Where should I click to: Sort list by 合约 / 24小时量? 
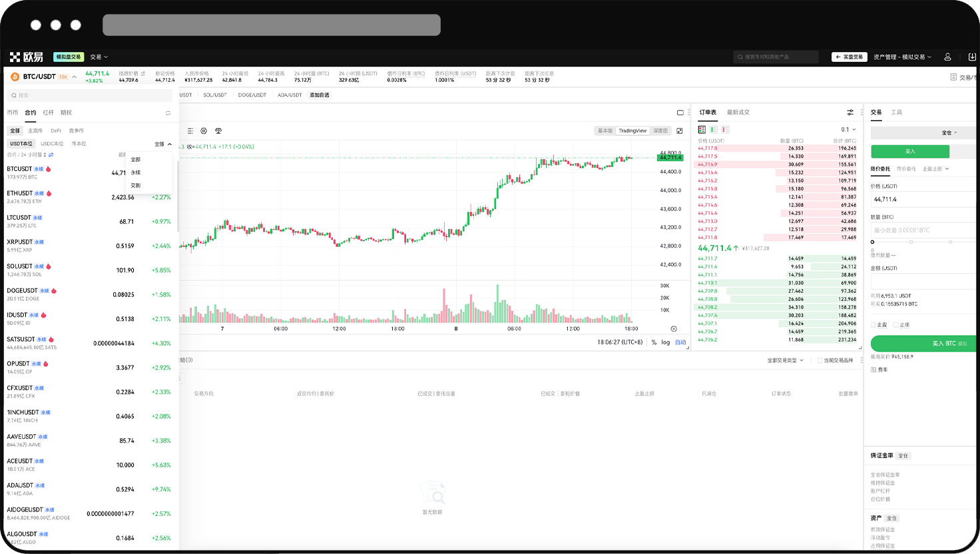(x=25, y=154)
